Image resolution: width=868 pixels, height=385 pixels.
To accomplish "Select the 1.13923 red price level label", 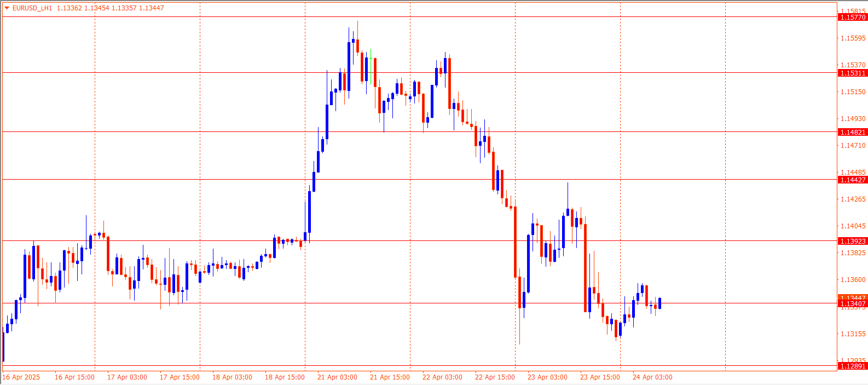I will pos(853,241).
